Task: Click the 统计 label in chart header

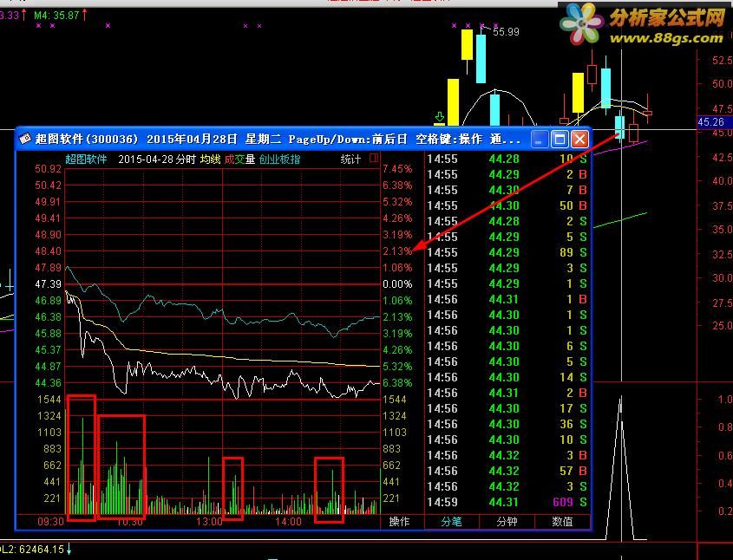Action: (350, 160)
